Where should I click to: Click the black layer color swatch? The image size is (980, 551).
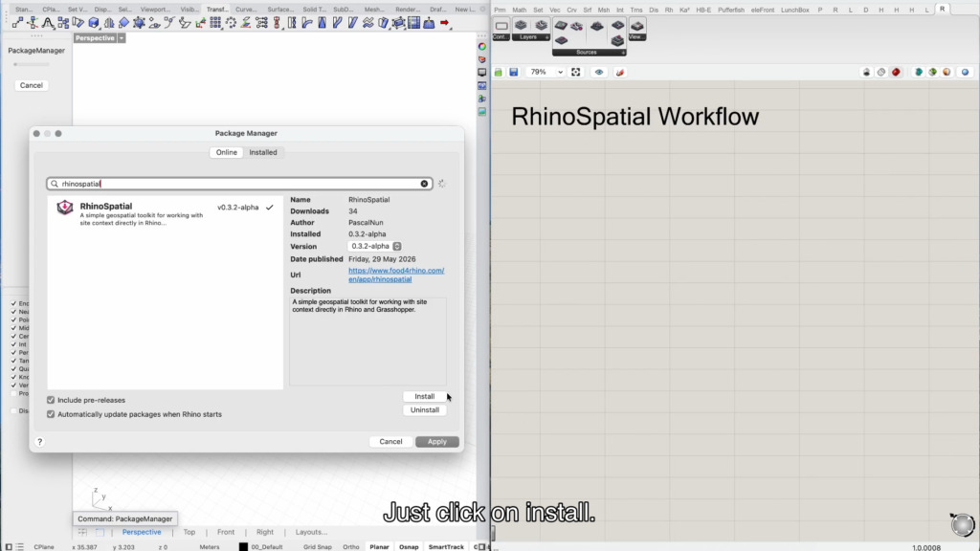point(243,546)
